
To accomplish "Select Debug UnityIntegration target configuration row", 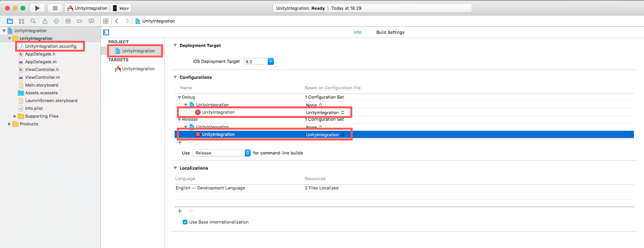I will click(x=404, y=113).
